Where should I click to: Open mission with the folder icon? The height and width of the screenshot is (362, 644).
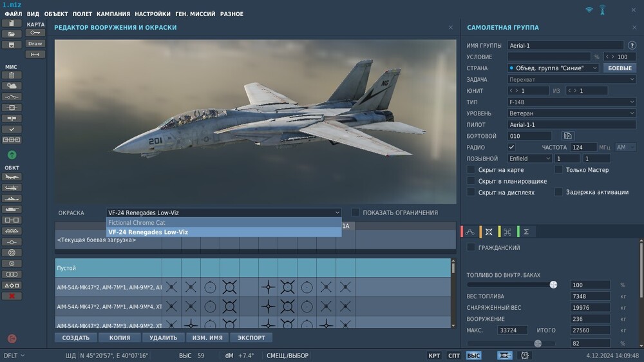[12, 34]
